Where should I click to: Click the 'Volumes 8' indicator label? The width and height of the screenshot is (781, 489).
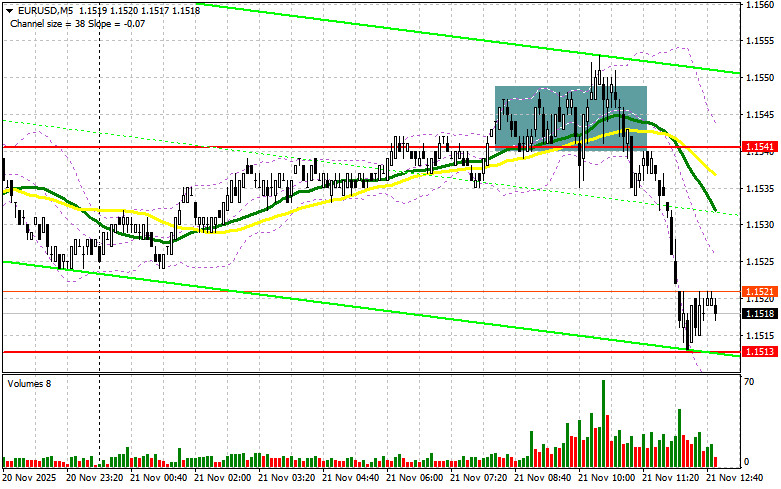(x=28, y=383)
